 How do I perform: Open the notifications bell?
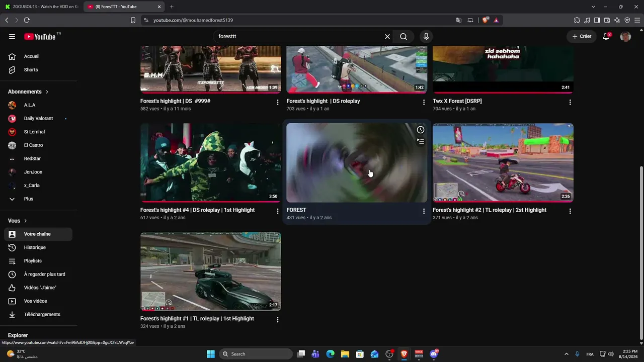click(606, 37)
